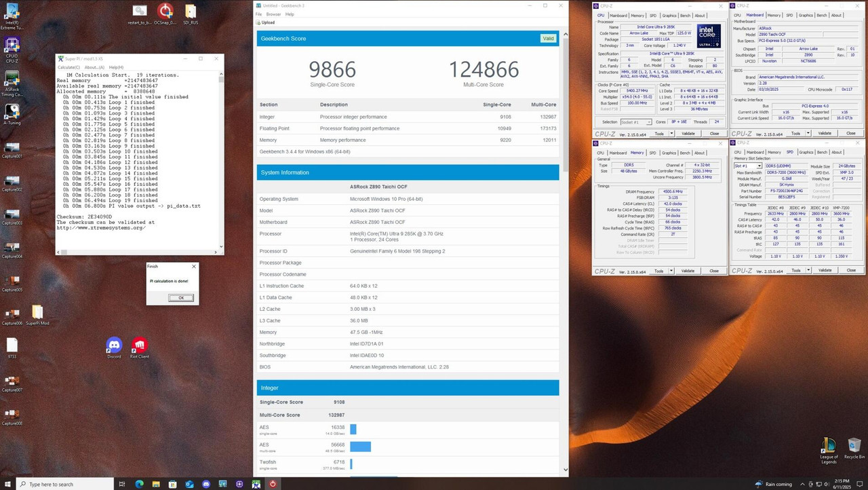Click the Intel Core Ultra 9 logo
This screenshot has width=868, height=490.
coord(709,36)
